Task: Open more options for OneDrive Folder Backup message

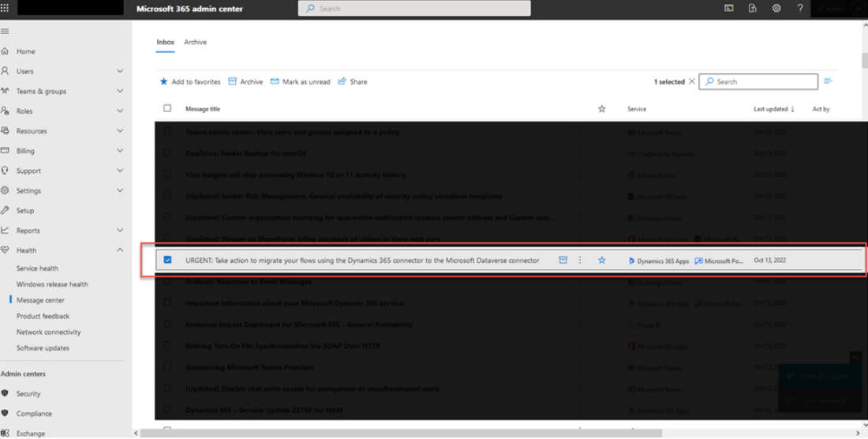Action: click(x=580, y=153)
